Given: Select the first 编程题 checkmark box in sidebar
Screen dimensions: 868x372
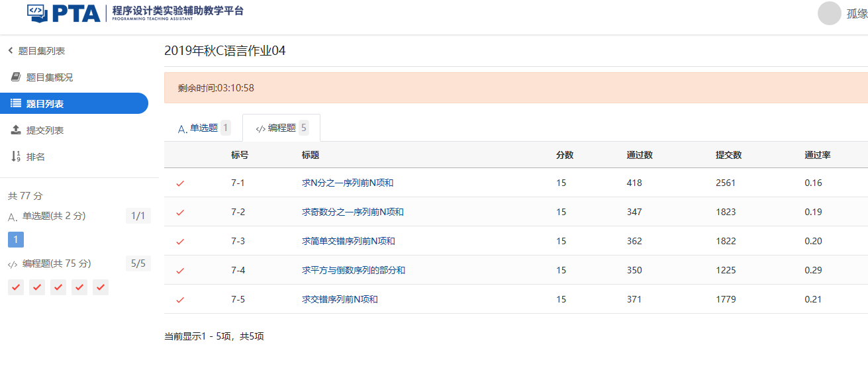Looking at the screenshot, I should pyautogui.click(x=16, y=287).
